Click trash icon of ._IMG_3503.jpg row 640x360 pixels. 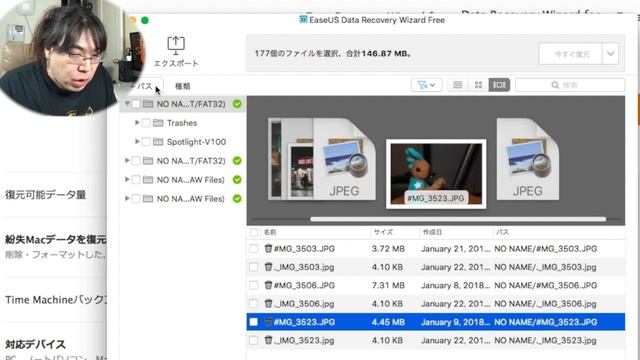(268, 267)
